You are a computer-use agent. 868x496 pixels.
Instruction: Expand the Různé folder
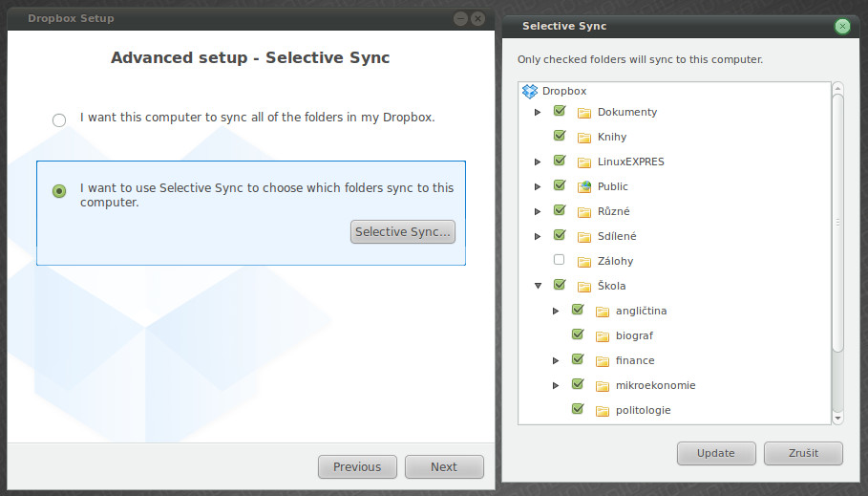pos(538,211)
